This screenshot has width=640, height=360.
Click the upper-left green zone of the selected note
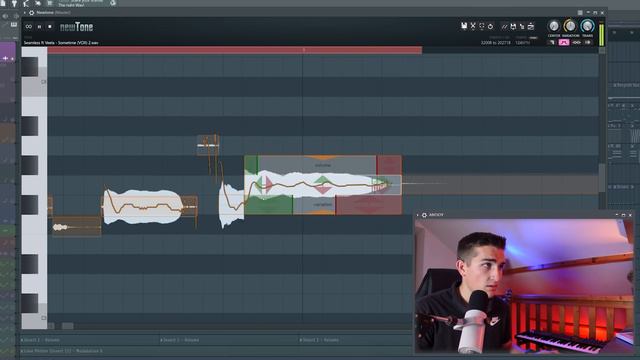pos(251,164)
